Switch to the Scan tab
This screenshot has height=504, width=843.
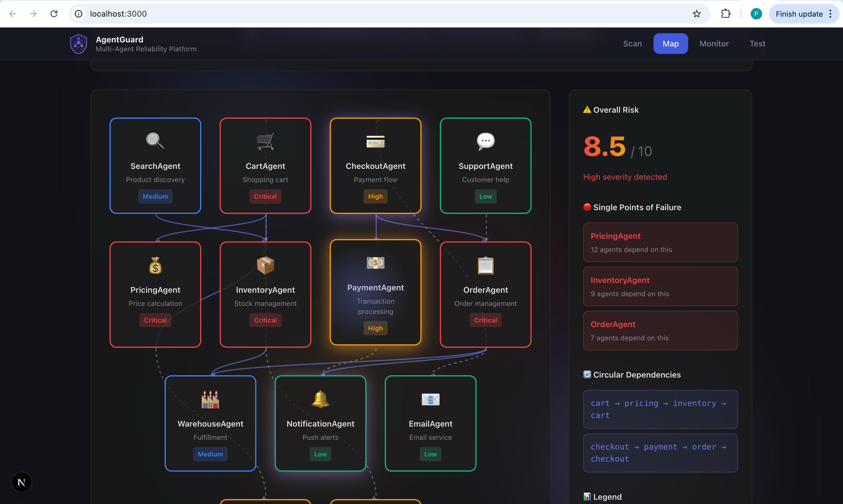pyautogui.click(x=632, y=44)
